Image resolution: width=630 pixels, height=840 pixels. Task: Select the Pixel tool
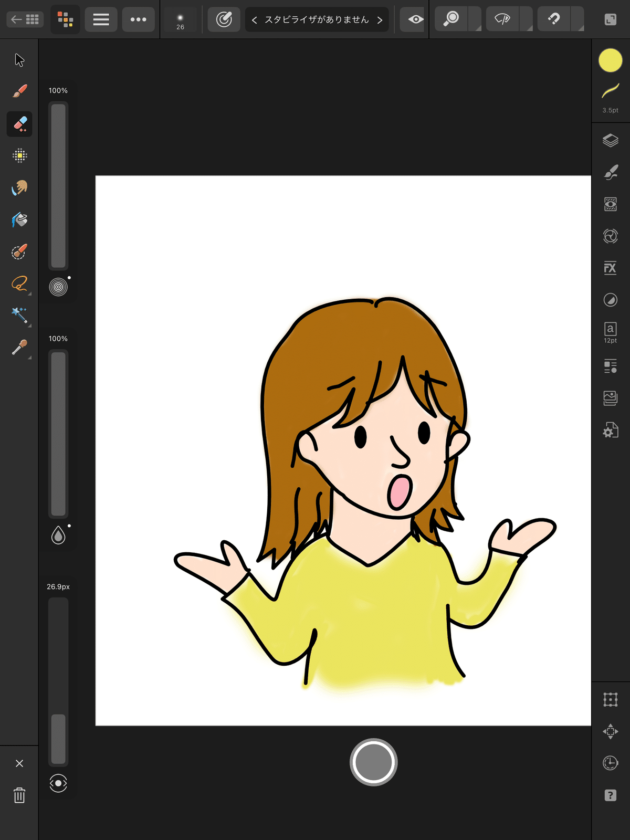pyautogui.click(x=19, y=155)
